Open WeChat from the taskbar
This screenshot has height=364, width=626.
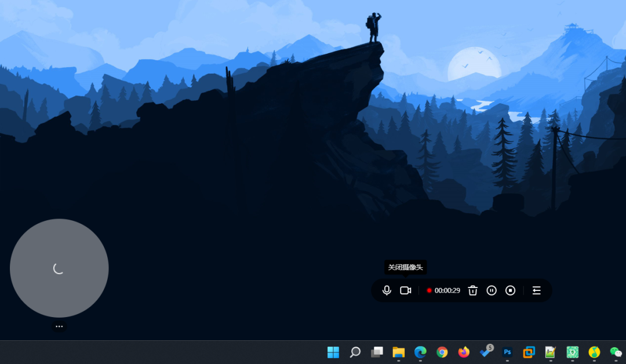click(616, 352)
